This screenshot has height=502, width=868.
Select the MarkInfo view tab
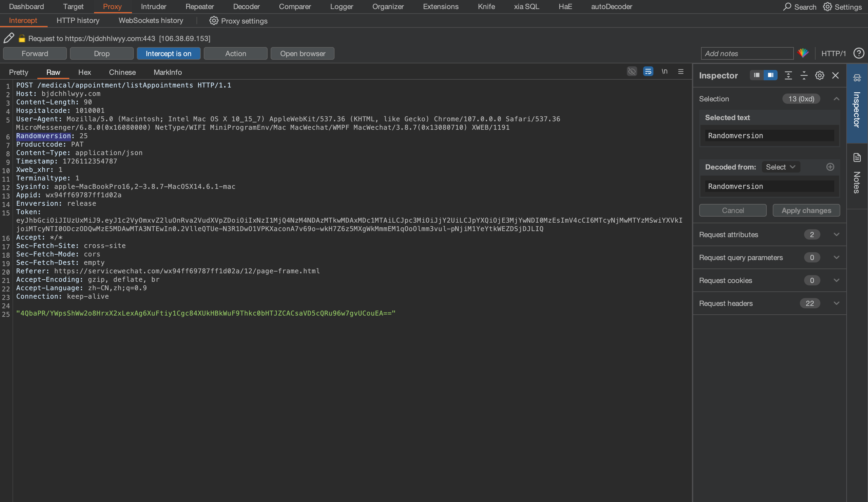click(x=168, y=72)
